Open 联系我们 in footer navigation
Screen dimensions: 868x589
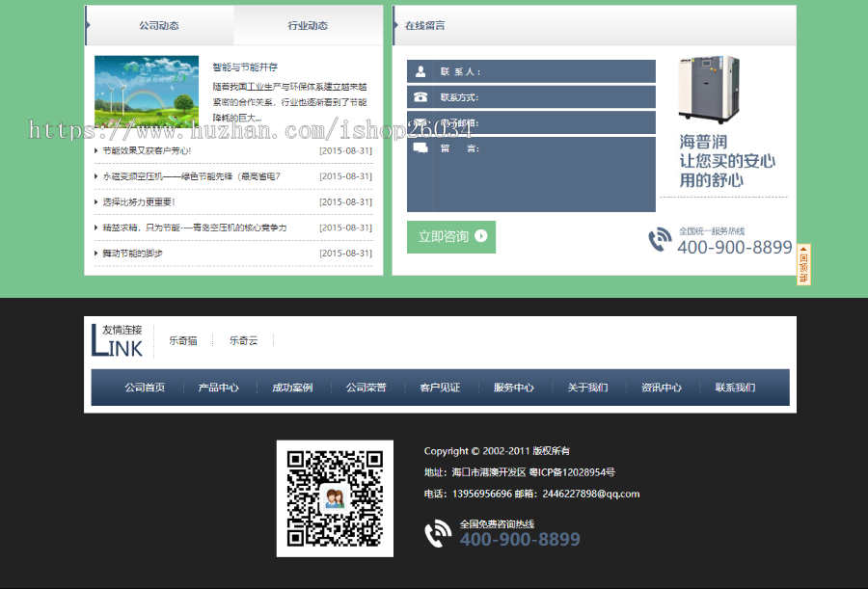pos(735,388)
